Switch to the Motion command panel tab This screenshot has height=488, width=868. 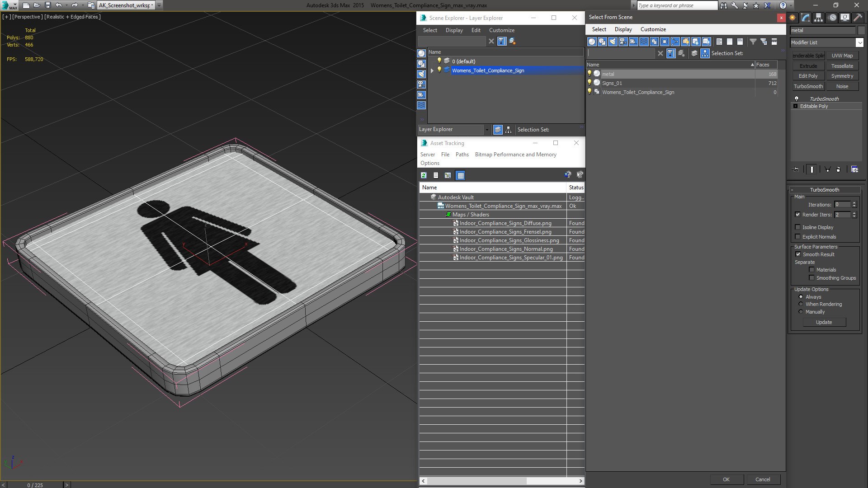click(x=832, y=18)
